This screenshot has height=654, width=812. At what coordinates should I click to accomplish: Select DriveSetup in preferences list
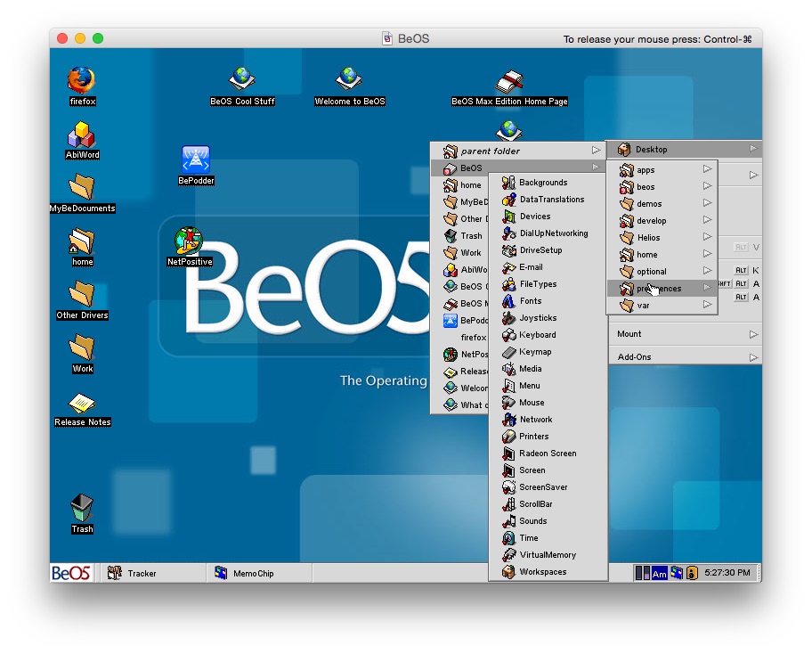point(548,250)
